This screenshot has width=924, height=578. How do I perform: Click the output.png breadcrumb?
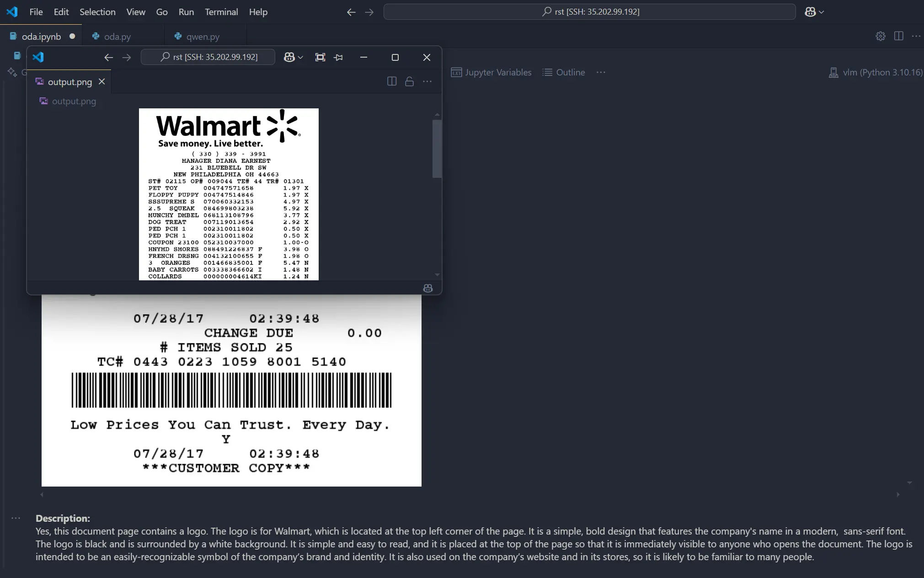coord(68,101)
